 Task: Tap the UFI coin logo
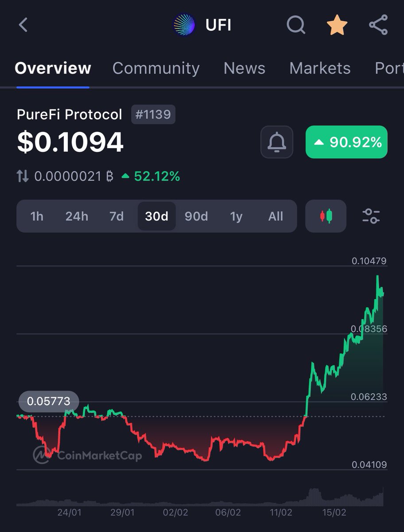click(184, 25)
